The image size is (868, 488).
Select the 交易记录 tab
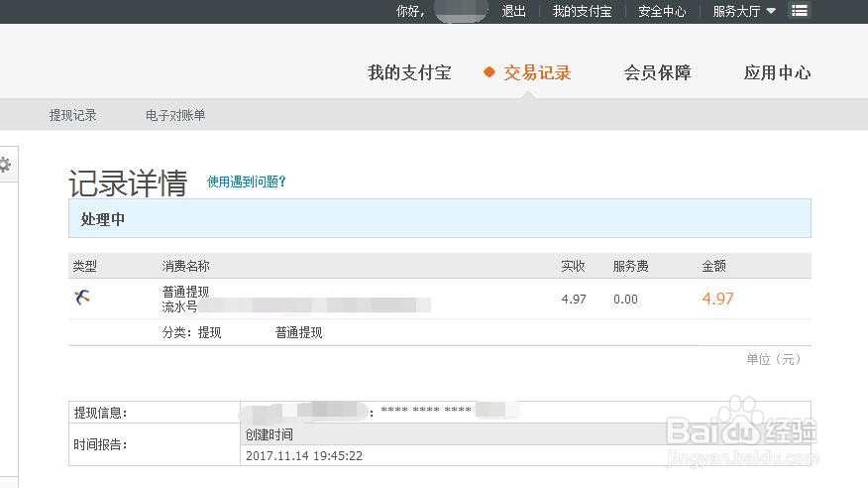pos(536,72)
